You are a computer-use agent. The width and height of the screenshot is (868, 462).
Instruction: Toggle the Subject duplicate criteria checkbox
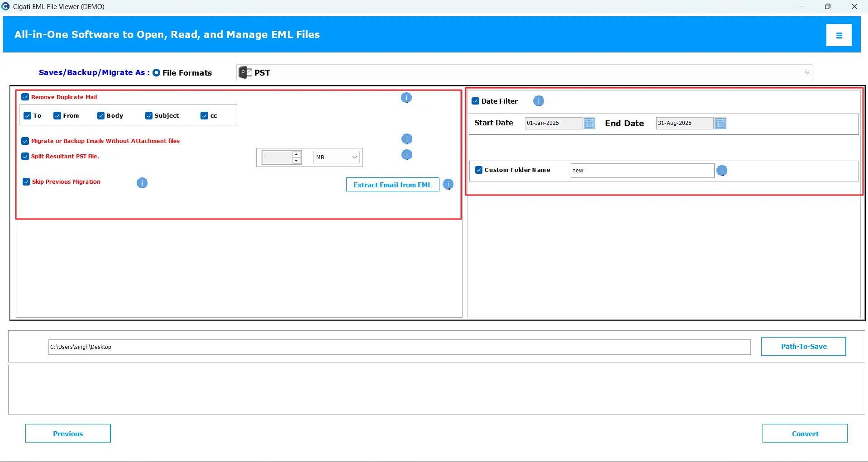pyautogui.click(x=149, y=116)
